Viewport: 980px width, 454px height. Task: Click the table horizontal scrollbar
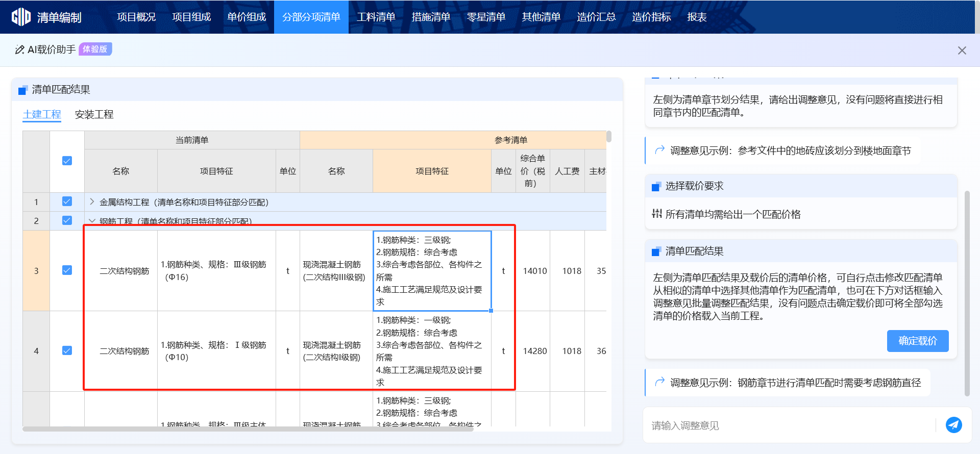tap(248, 429)
